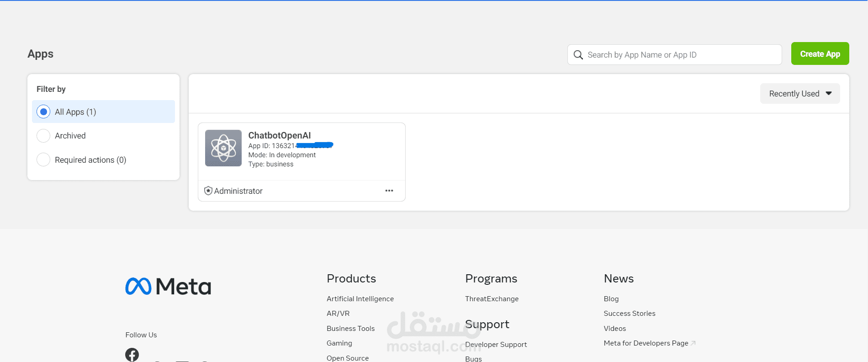Click the Programs footer heading

tap(491, 278)
